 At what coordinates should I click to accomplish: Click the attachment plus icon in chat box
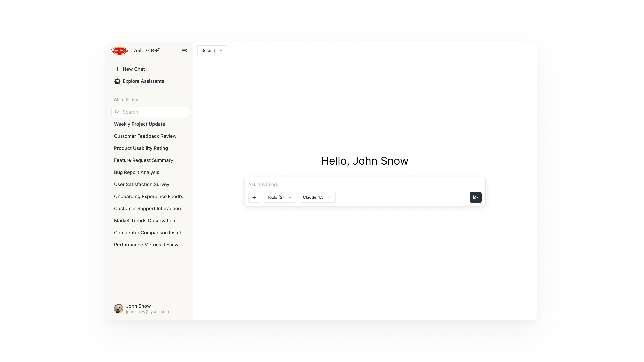254,197
